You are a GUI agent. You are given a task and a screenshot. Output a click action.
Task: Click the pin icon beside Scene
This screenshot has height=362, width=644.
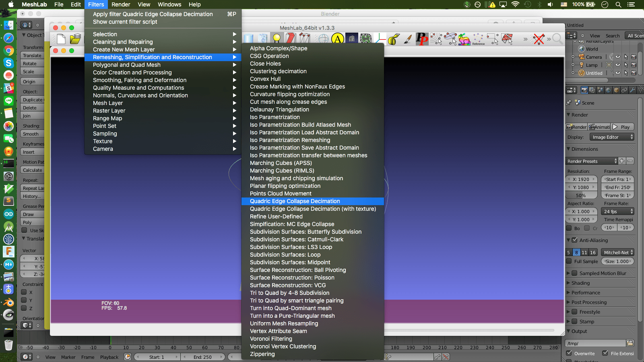point(569,103)
